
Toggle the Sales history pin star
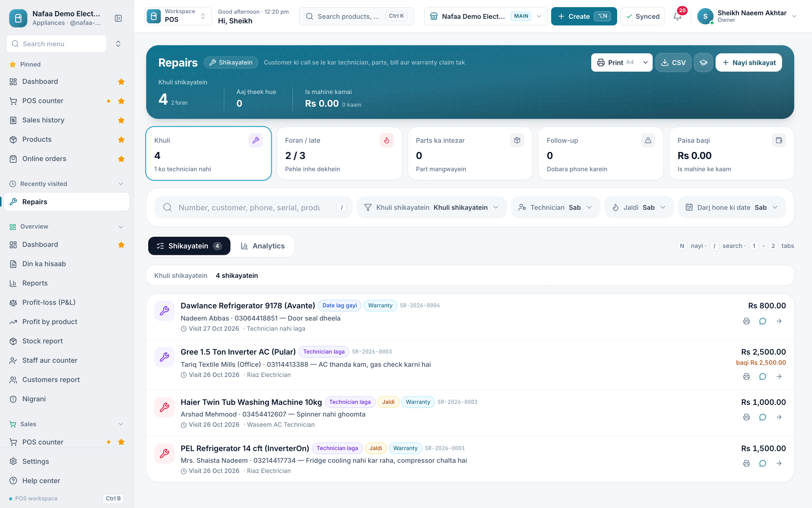121,120
